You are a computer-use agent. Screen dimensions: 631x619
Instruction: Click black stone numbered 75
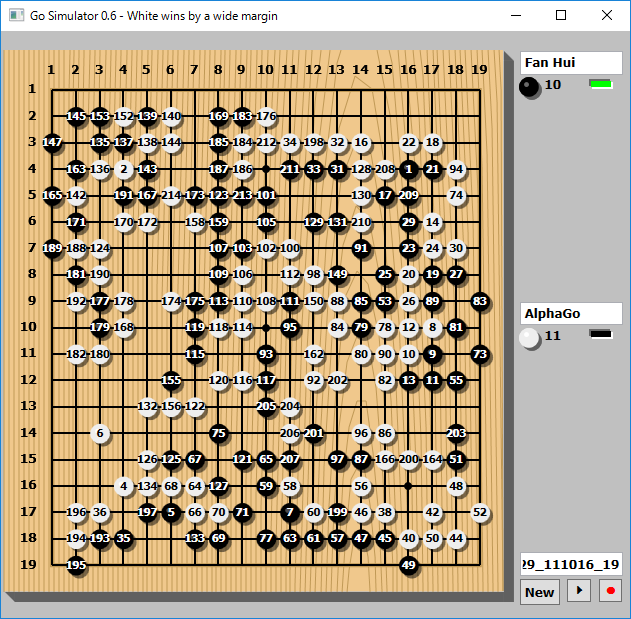point(219,433)
